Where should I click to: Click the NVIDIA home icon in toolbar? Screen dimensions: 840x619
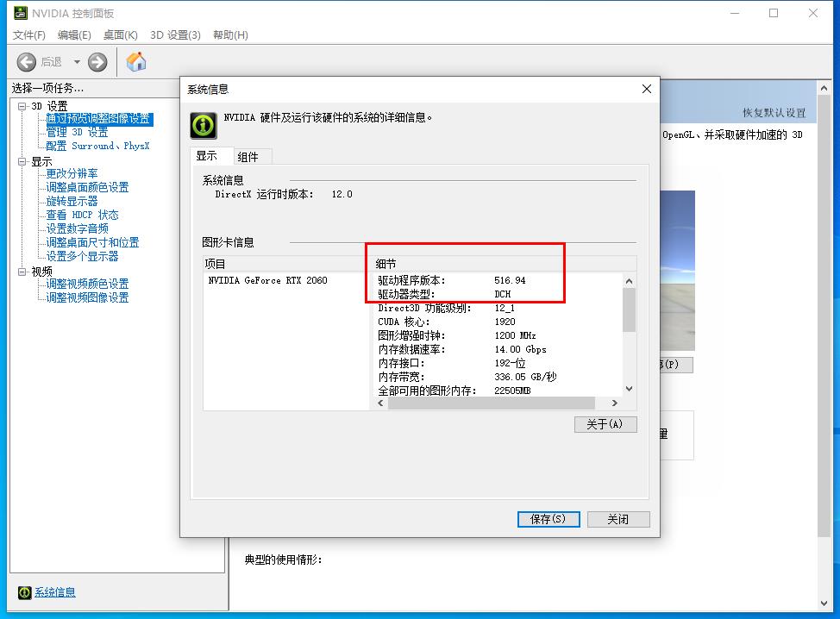(135, 61)
